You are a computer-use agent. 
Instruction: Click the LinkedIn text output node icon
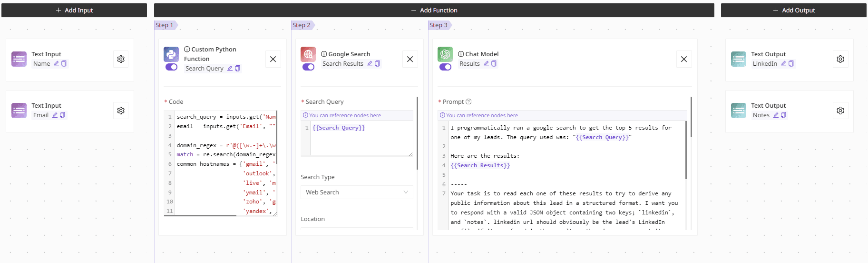(x=739, y=59)
